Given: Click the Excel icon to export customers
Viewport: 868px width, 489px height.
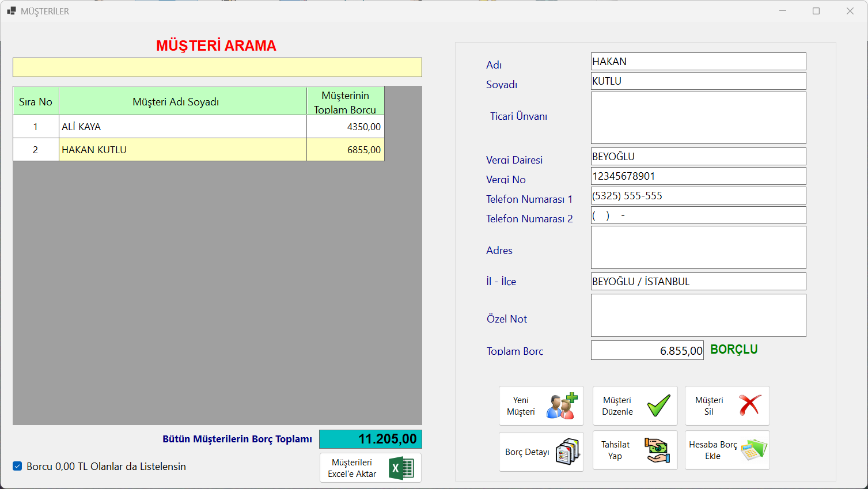Looking at the screenshot, I should [x=401, y=468].
